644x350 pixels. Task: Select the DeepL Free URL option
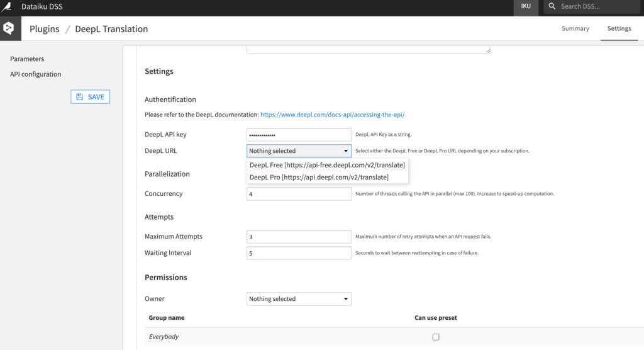click(327, 165)
